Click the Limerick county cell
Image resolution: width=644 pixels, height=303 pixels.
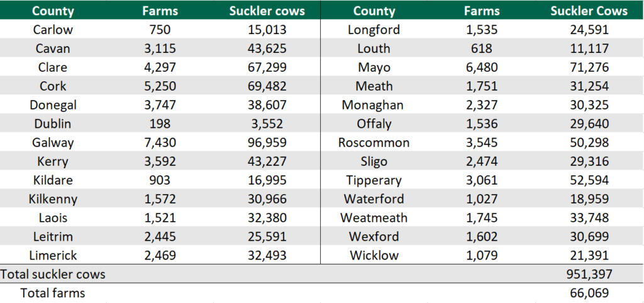pyautogui.click(x=53, y=255)
